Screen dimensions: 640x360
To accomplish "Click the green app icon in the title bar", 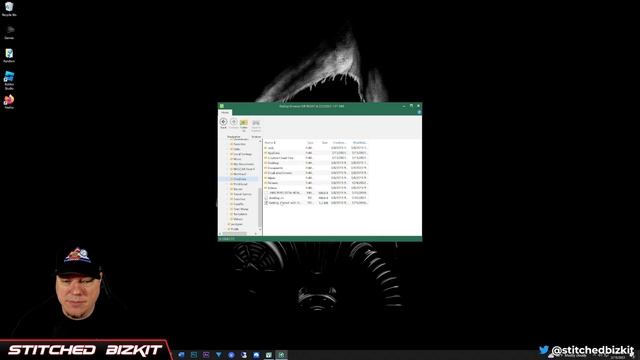I will click(222, 106).
